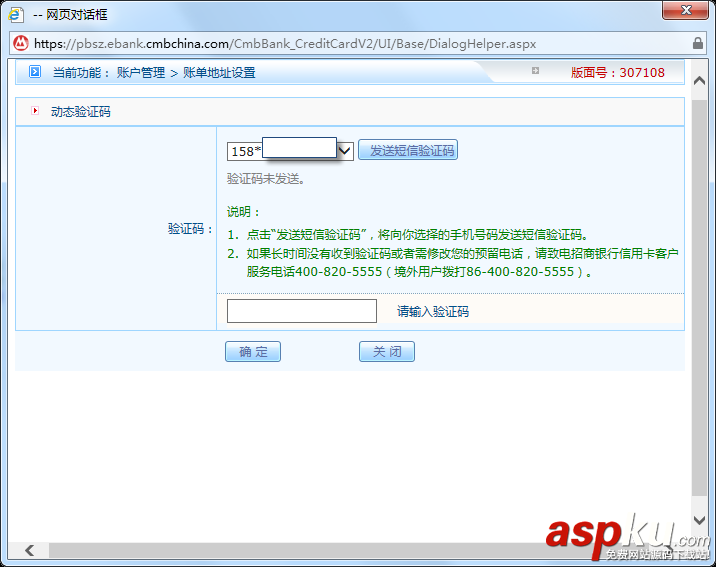716x567 pixels.
Task: Click the 关闭 button
Action: [387, 352]
